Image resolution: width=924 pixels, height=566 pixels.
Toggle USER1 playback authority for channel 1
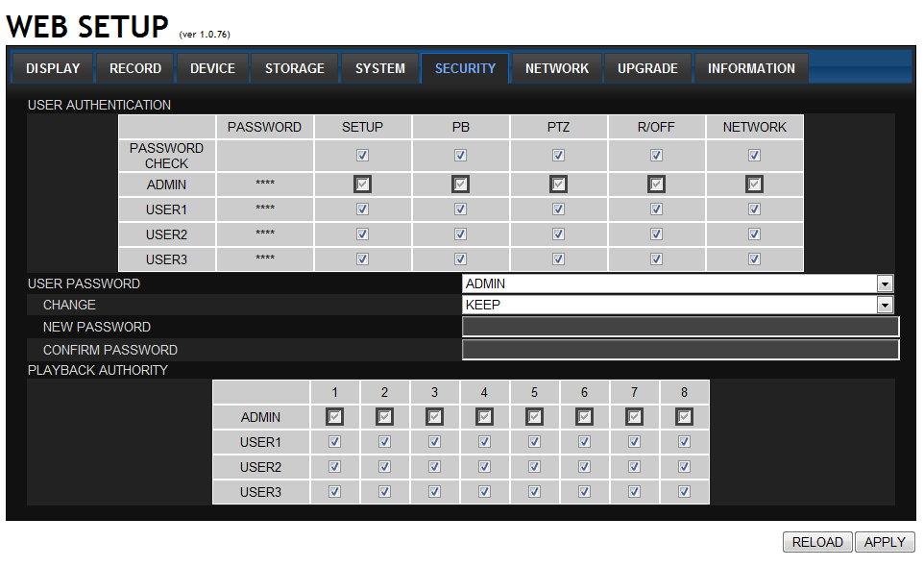coord(334,442)
